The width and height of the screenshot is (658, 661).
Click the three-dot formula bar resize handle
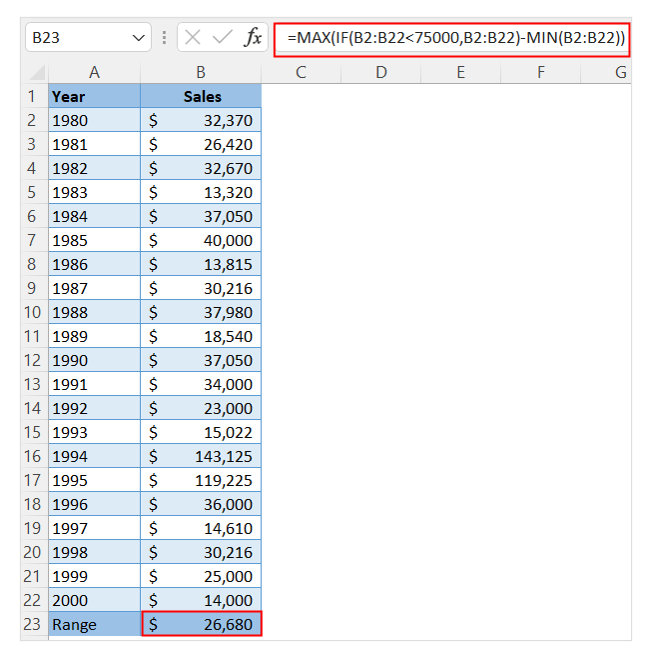(x=164, y=38)
